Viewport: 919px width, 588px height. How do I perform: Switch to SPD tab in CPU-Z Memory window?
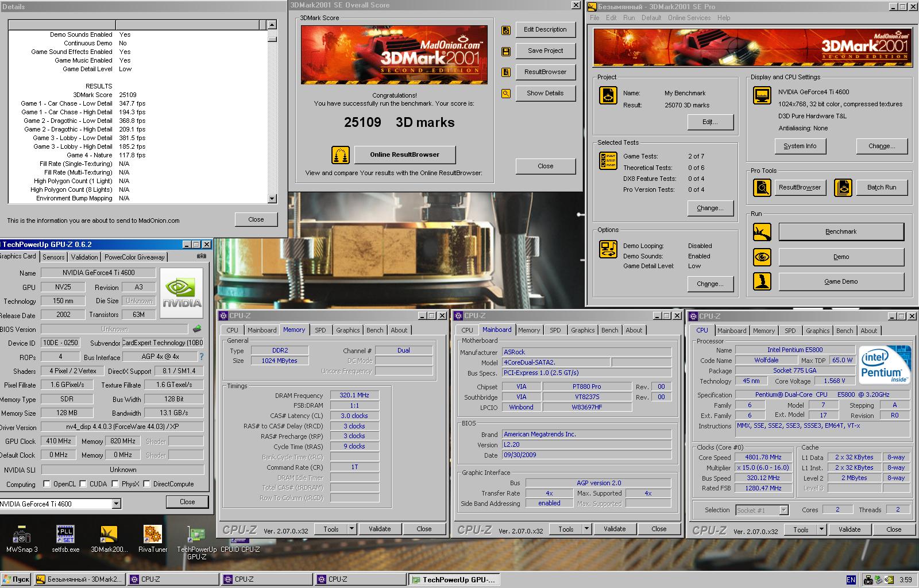coord(321,330)
